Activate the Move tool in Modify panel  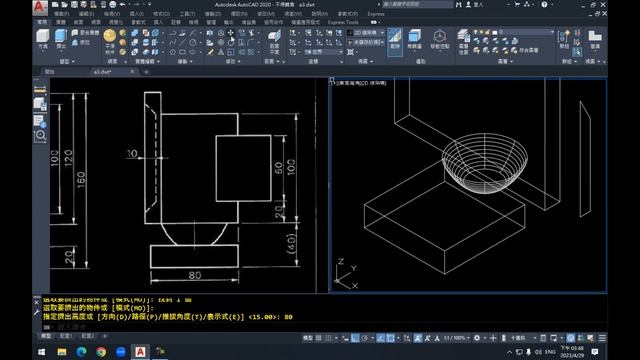pos(231,33)
